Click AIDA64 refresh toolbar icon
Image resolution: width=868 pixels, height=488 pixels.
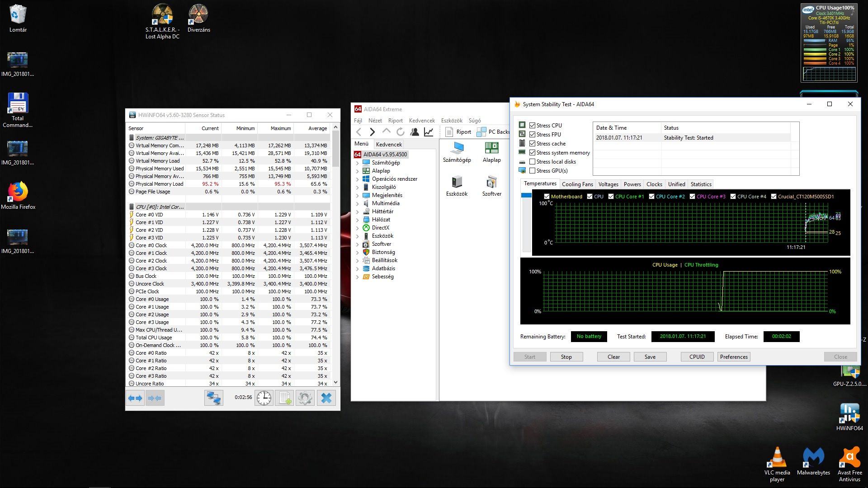click(400, 132)
